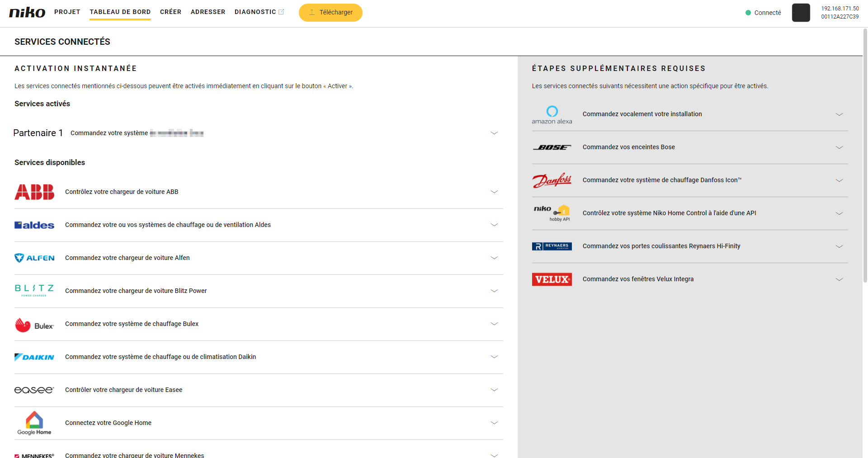Click the dark user avatar square

click(x=801, y=13)
